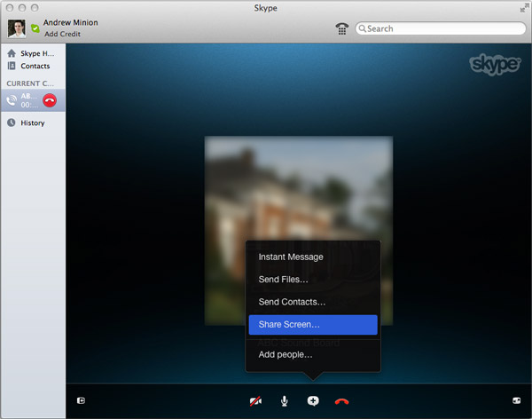The height and width of the screenshot is (419, 532).
Task: Click the ringing phone icon on the current call
Action: (x=12, y=100)
